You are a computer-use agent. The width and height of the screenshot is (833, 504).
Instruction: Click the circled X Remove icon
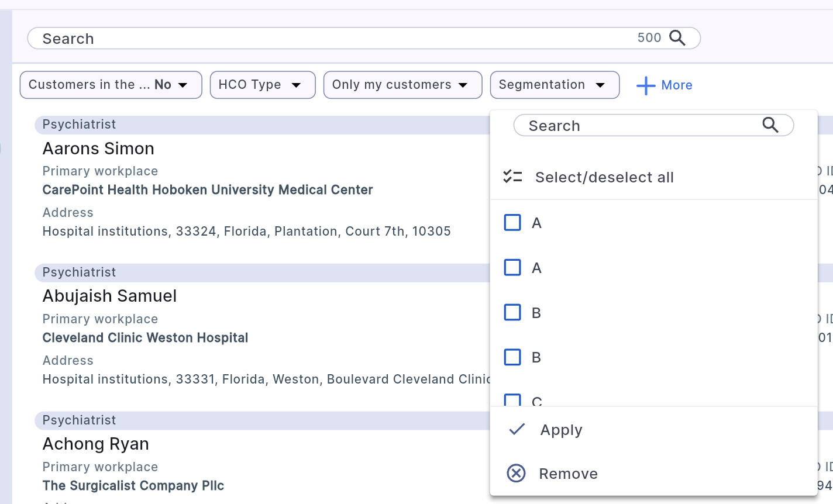pos(516,473)
